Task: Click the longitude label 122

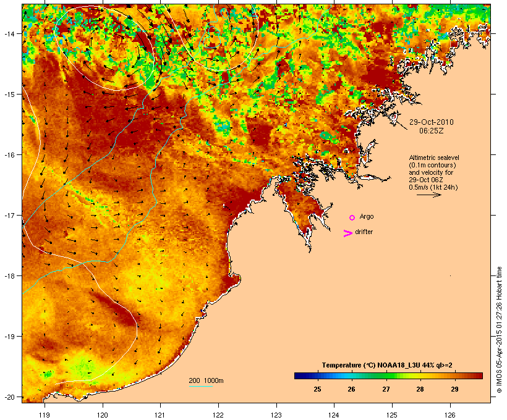Action: click(x=218, y=415)
